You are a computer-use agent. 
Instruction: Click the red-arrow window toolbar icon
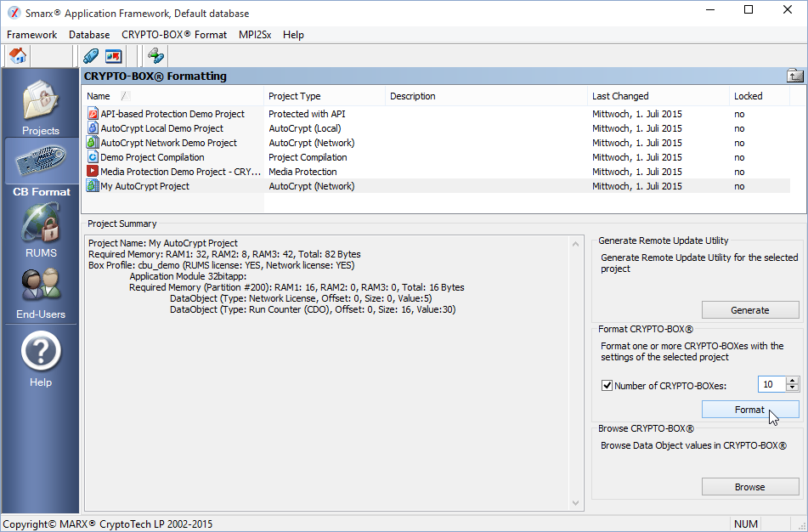pos(113,56)
